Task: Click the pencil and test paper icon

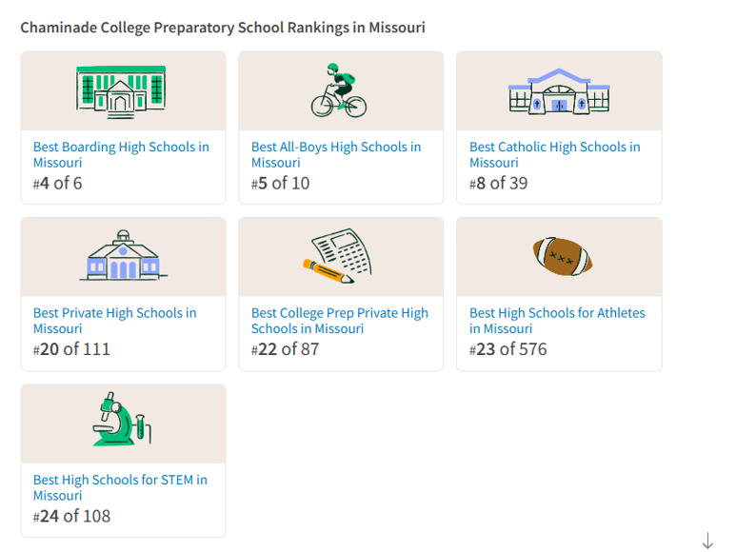Action: (x=338, y=255)
